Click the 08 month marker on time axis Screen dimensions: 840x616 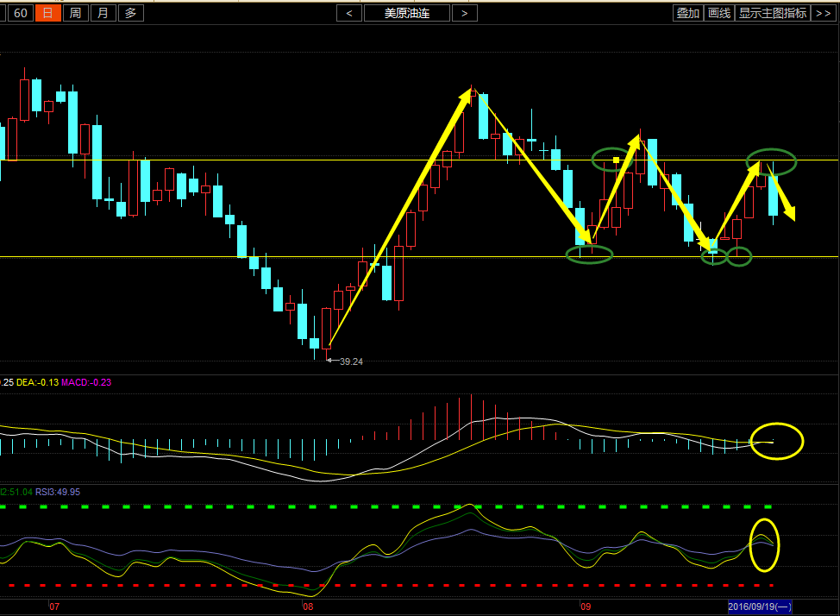click(x=308, y=607)
